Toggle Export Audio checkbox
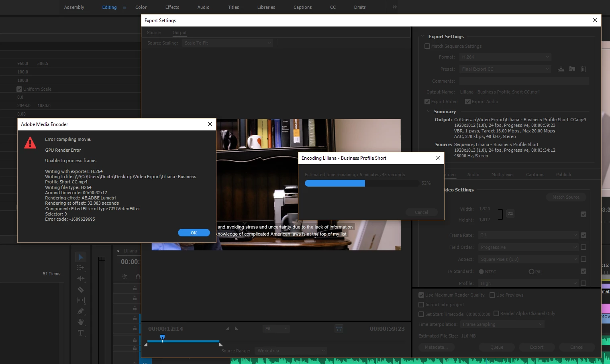The image size is (610, 364). pyautogui.click(x=468, y=102)
